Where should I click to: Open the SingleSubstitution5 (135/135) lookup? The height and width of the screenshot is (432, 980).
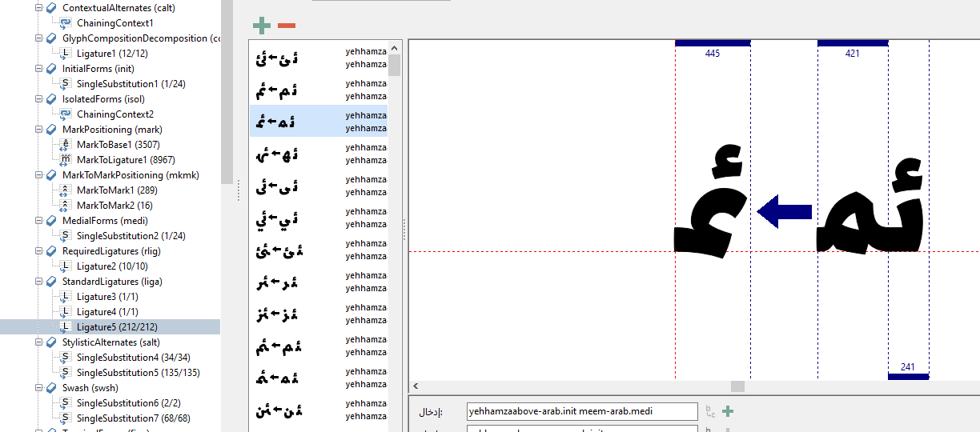coord(138,373)
